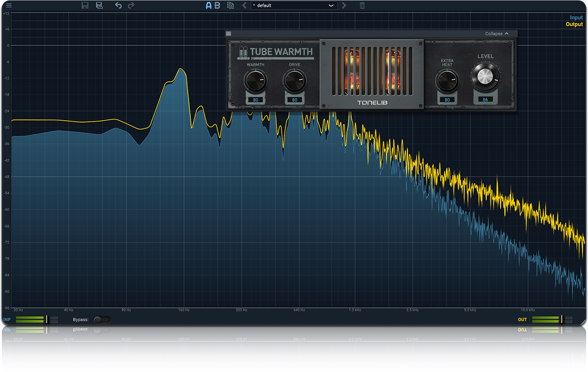Click the Extra Heat value field 80

[x=447, y=100]
